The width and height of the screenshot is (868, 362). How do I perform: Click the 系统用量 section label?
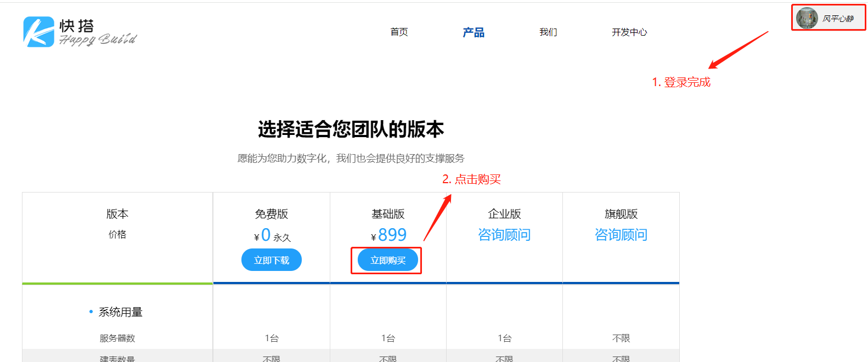pos(121,312)
